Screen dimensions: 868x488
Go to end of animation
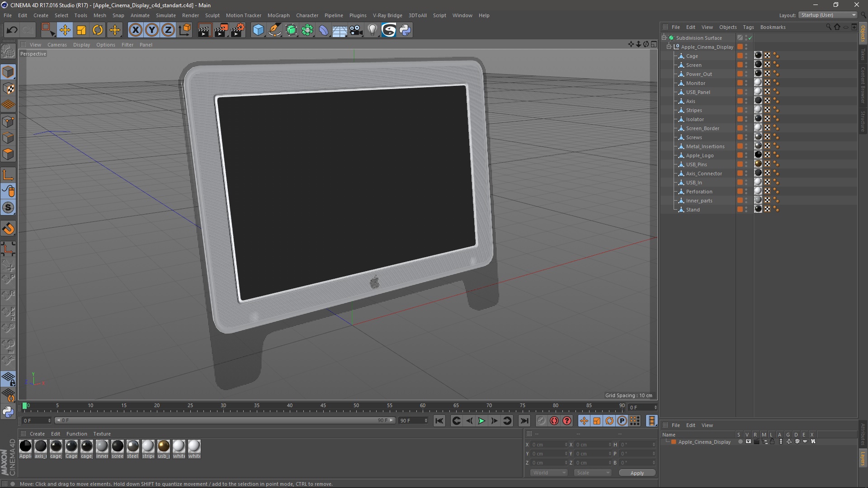(x=524, y=421)
